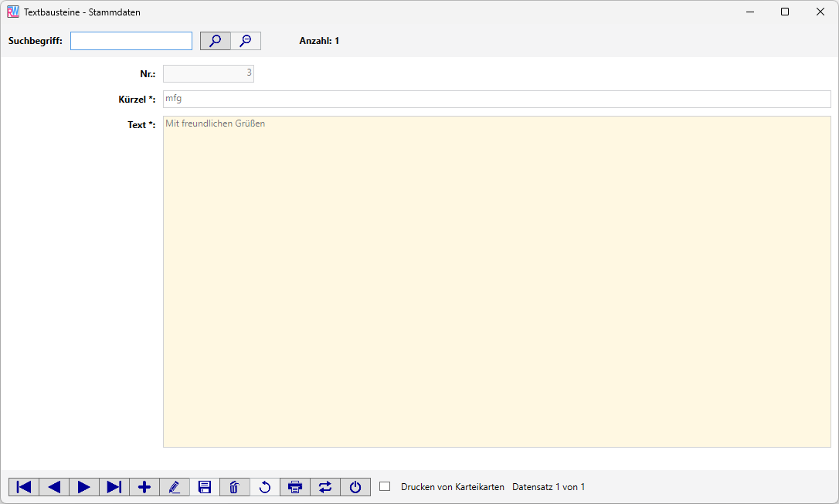Add a new record with plus icon

pyautogui.click(x=144, y=487)
